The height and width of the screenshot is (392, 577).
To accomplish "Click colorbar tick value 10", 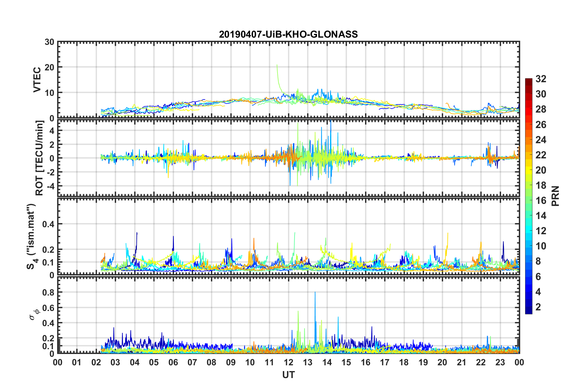I will click(x=541, y=246).
